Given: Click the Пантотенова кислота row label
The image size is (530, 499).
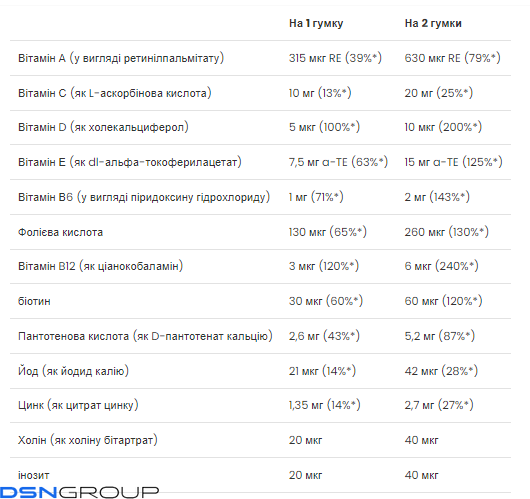Looking at the screenshot, I should [145, 336].
